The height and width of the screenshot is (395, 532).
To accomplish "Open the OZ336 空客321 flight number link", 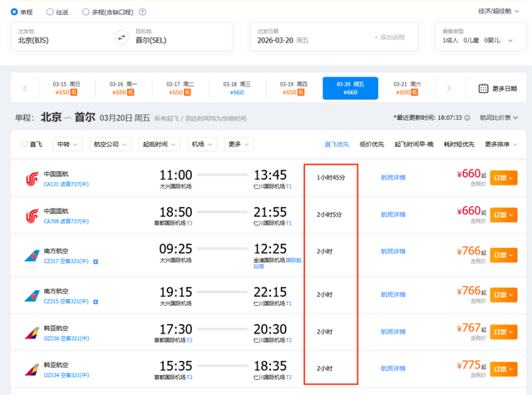I will point(66,338).
